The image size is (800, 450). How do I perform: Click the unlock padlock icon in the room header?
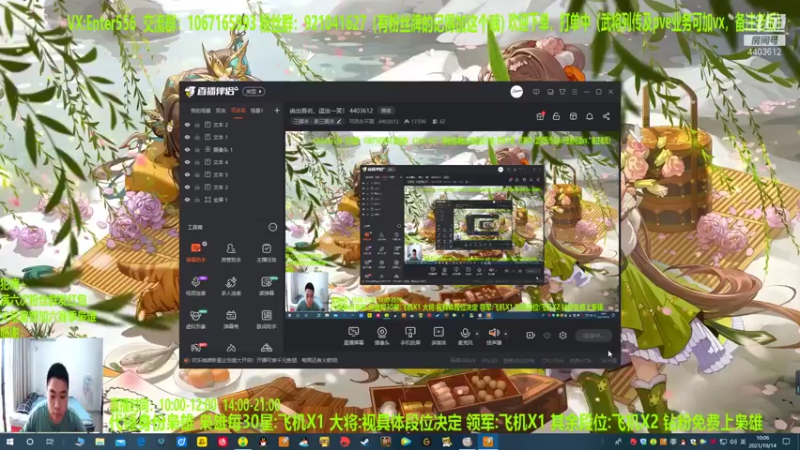coord(556,116)
